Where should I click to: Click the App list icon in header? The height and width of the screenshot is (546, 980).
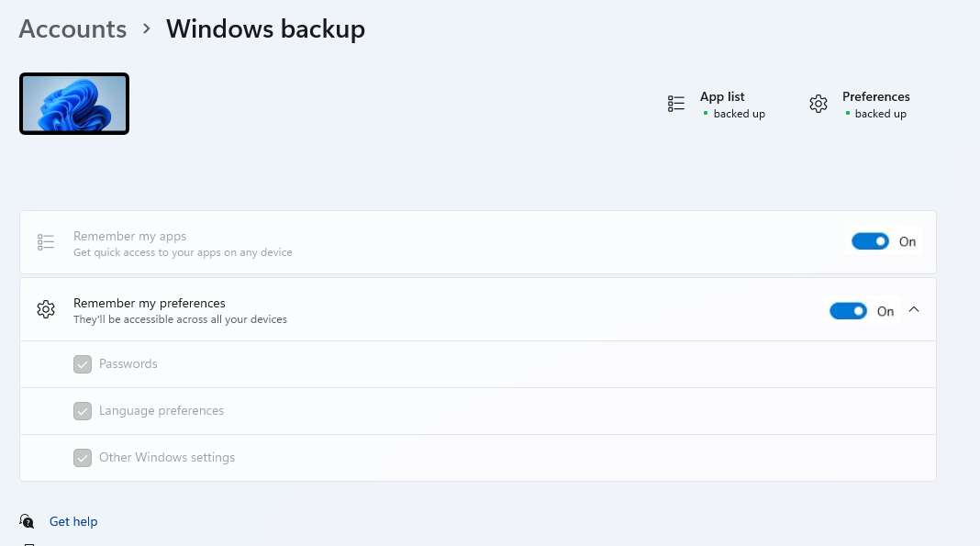[x=676, y=104]
